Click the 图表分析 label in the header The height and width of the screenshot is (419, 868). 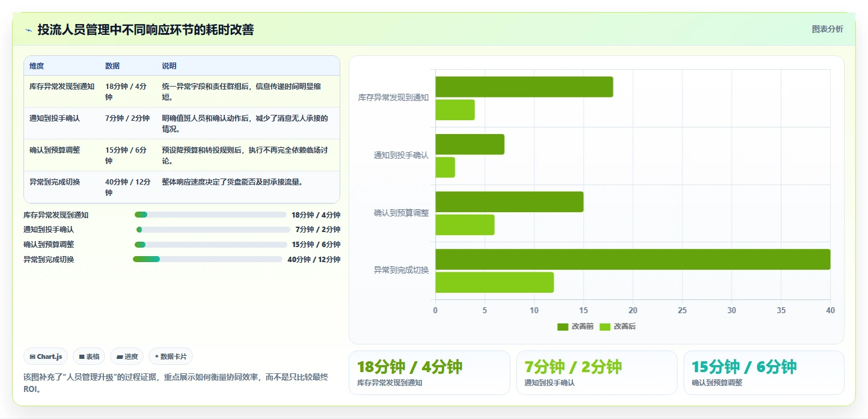pyautogui.click(x=827, y=29)
